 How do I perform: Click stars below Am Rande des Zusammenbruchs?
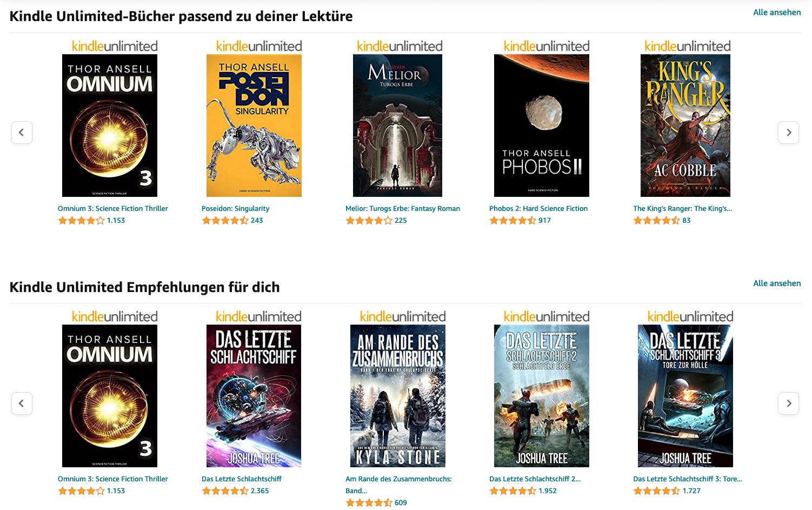tap(369, 503)
